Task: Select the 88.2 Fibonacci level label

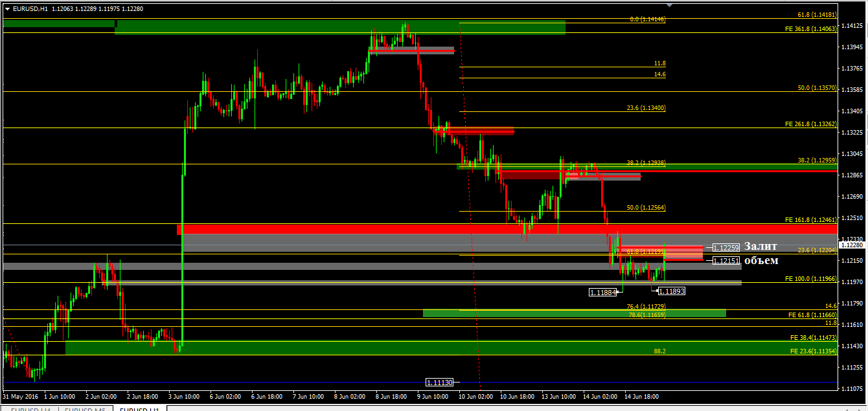Action: click(x=660, y=351)
